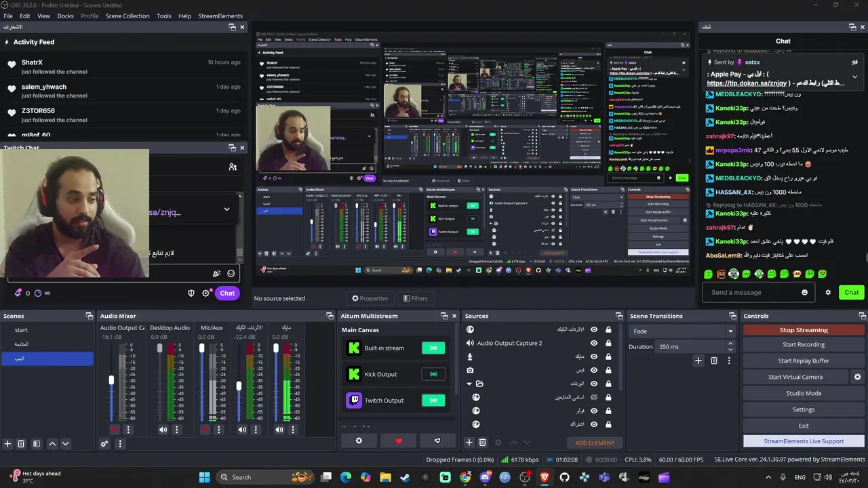The height and width of the screenshot is (488, 868).
Task: Open Virtual Camera settings gear
Action: (857, 377)
